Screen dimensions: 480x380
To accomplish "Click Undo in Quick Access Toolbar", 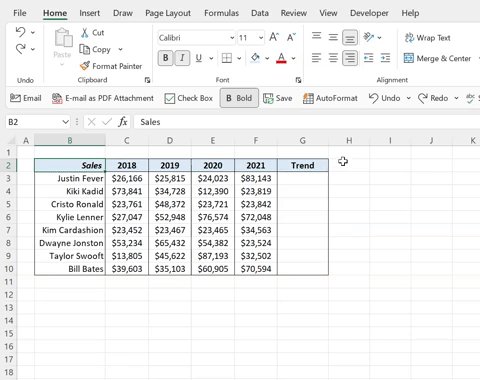I will (x=384, y=98).
